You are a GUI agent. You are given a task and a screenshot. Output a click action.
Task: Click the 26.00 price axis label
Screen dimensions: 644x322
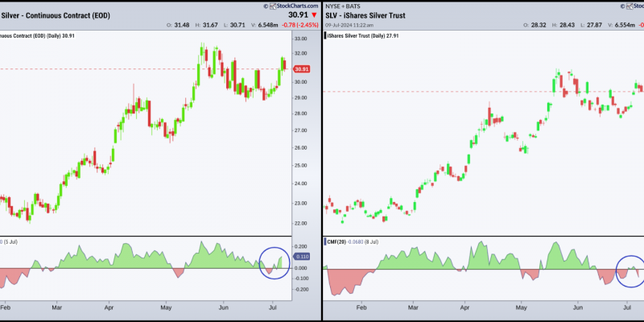[x=301, y=148]
